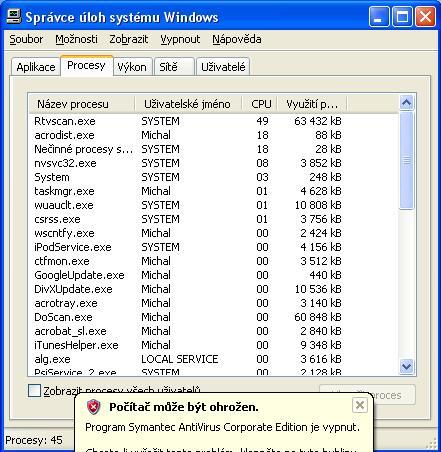Select the System process row
Image resolution: width=441 pixels, height=452 pixels.
(x=213, y=177)
